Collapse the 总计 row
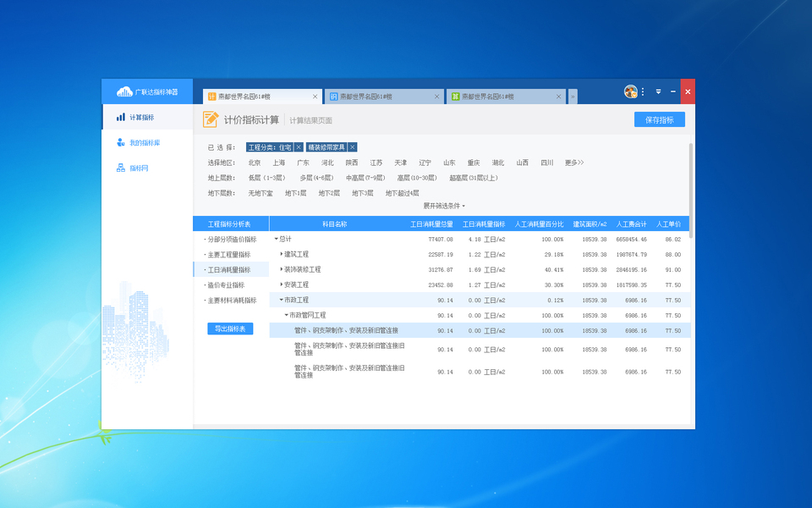This screenshot has width=812, height=508. pos(276,239)
